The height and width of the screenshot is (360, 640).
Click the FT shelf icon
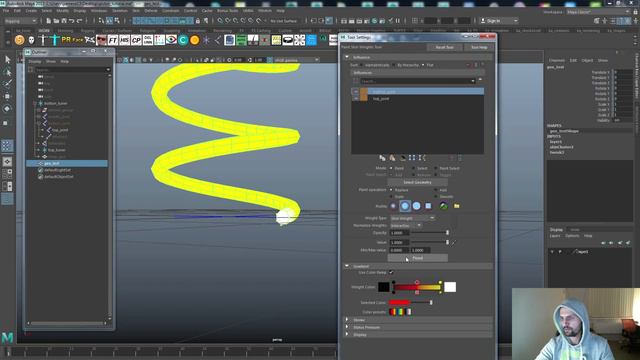click(x=113, y=40)
